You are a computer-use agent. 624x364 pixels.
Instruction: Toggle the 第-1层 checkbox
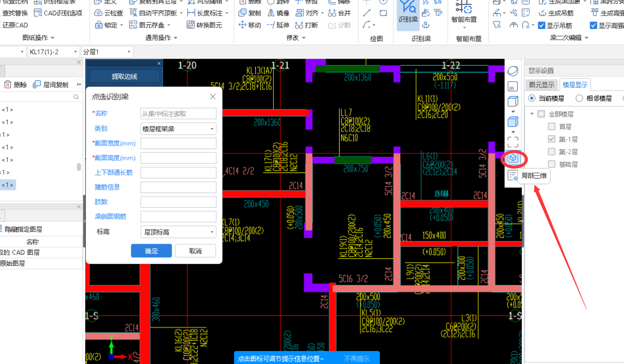pos(552,139)
